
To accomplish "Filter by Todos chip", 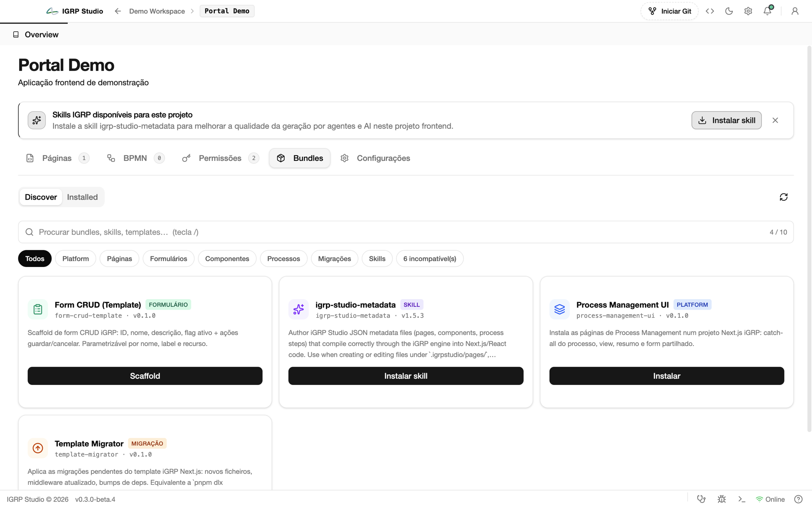I will coord(35,258).
